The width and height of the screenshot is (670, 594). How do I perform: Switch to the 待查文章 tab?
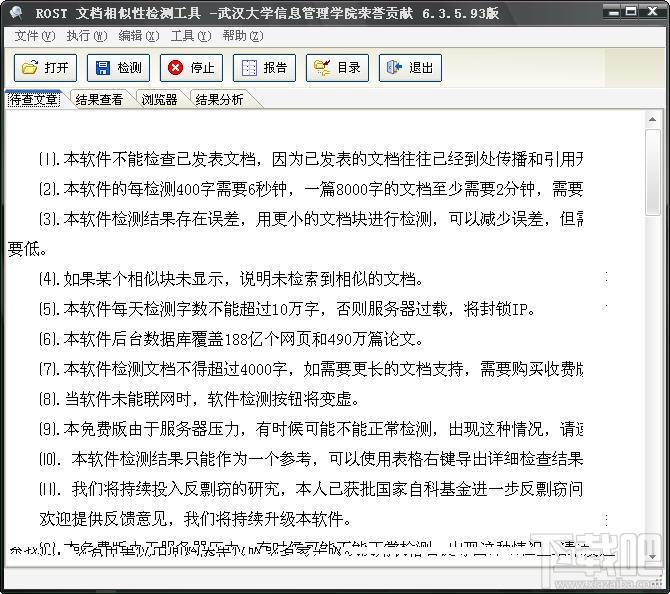(x=34, y=100)
